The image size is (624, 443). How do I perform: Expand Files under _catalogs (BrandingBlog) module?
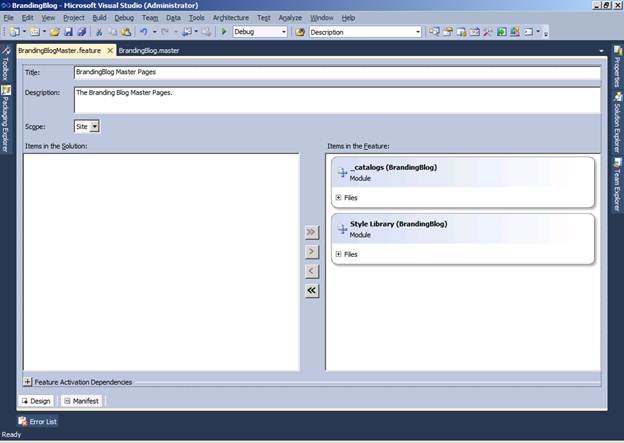click(x=338, y=197)
